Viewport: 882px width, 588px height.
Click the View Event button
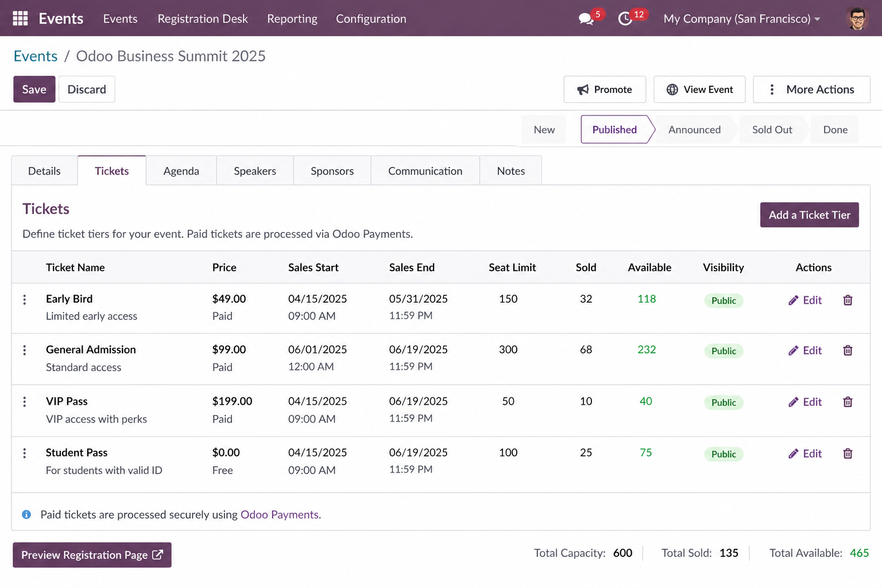[699, 90]
